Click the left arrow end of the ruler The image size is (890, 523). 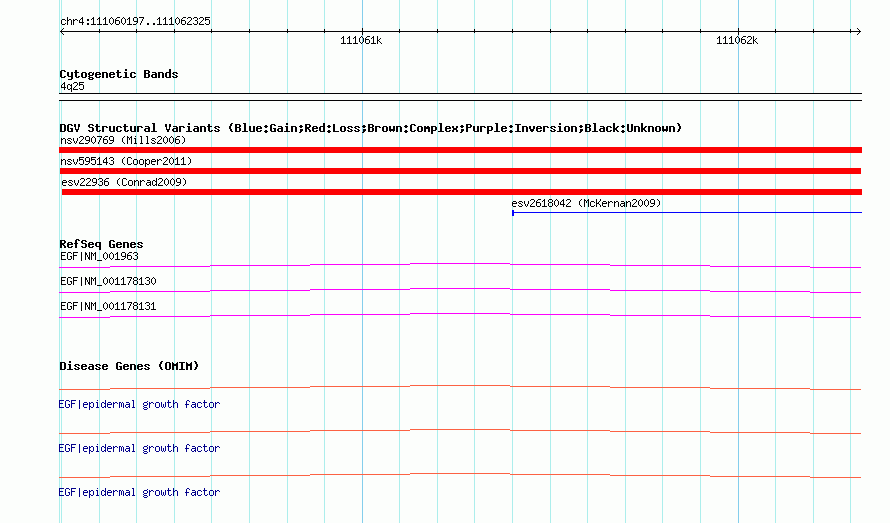coord(62,31)
